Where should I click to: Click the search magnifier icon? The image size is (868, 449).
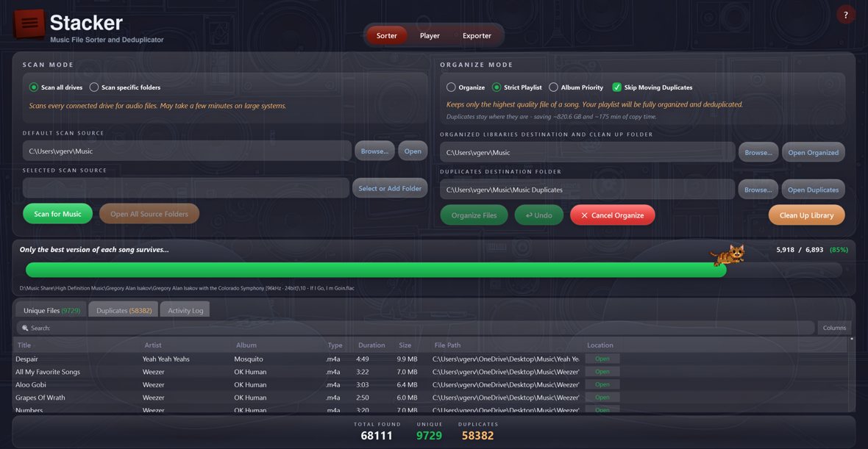point(25,328)
